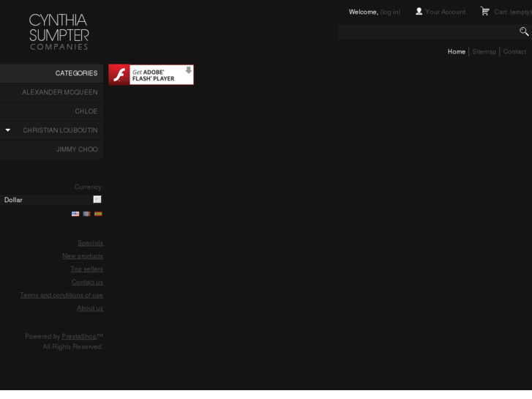This screenshot has height=399, width=532.
Task: View the Cart (empty) link
Action: coord(513,12)
